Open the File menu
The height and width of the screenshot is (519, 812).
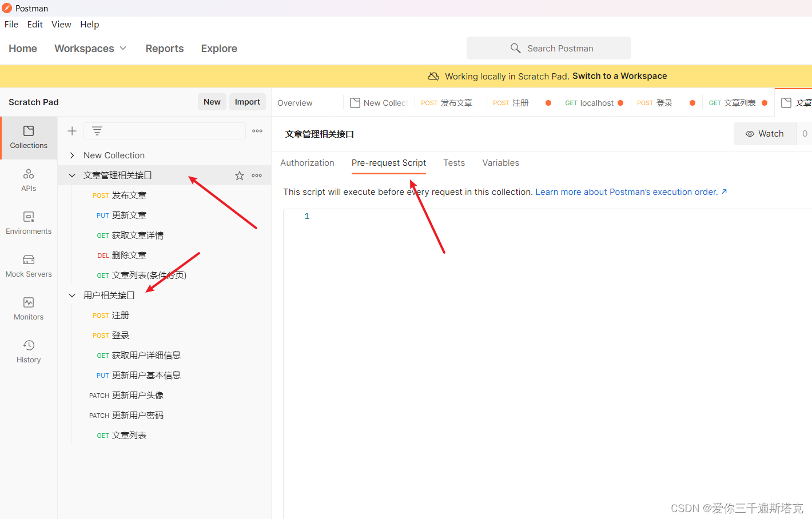point(11,24)
